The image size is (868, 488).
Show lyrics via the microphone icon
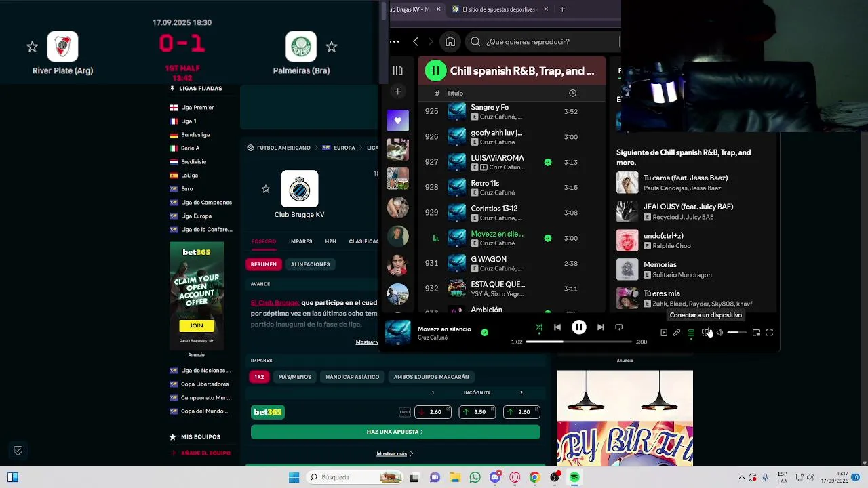(x=677, y=333)
